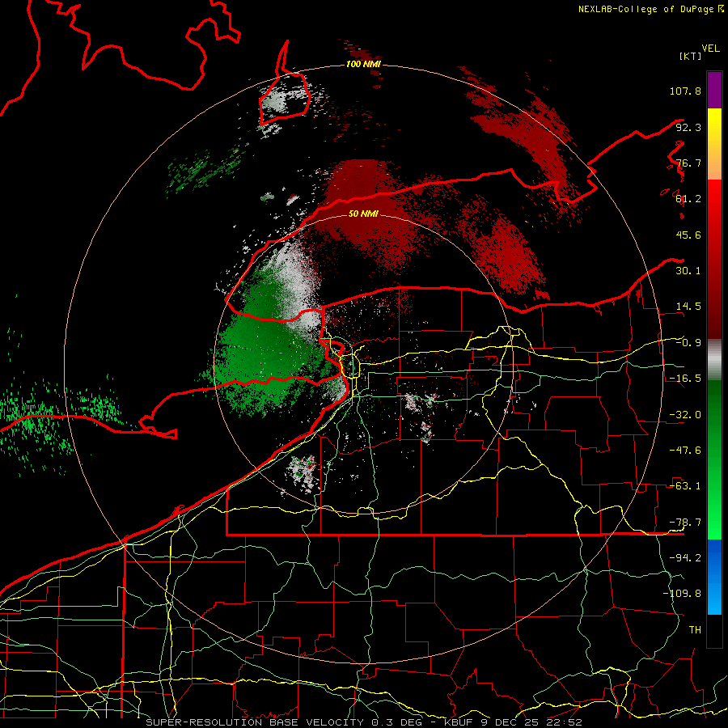Pick the green segment of the color bar
Screen dimensions: 728x728
tap(714, 459)
